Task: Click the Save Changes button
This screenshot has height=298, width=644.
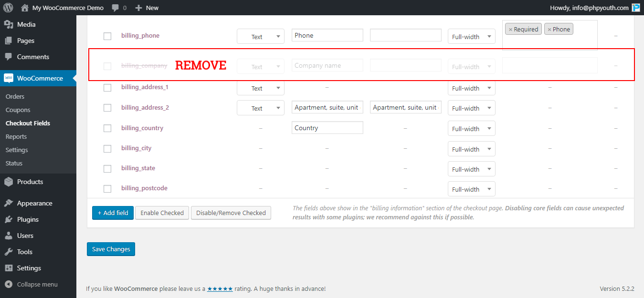Action: click(x=111, y=249)
